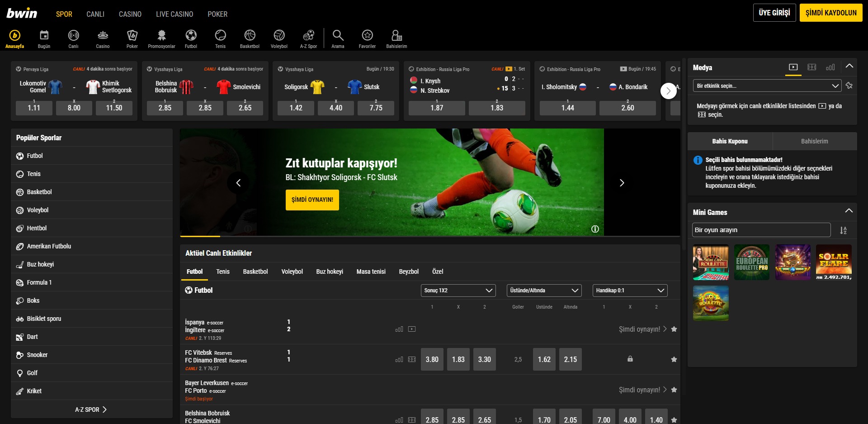Go to previous banner slide
Screen dimensions: 868x424
click(x=238, y=183)
